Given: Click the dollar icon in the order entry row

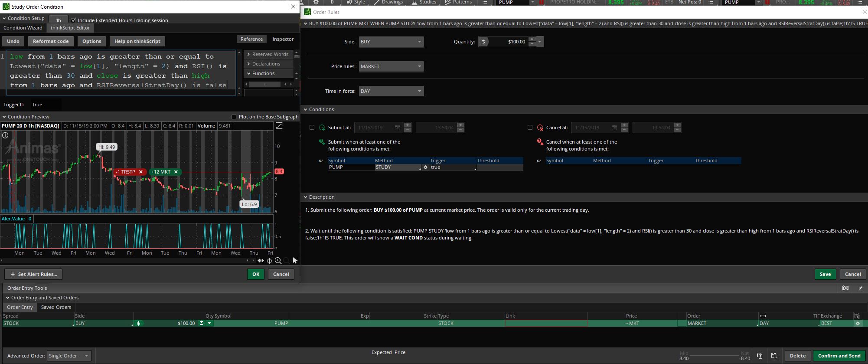Looking at the screenshot, I should 138,323.
